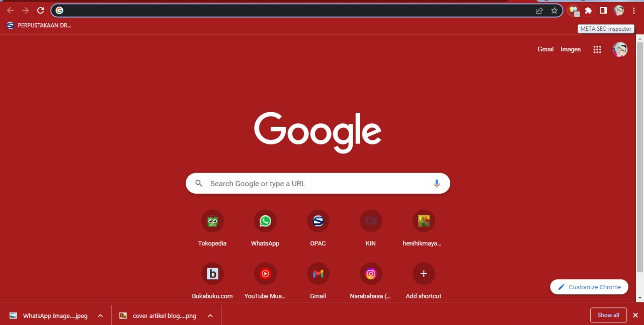
Task: Expand options for cover artikel blog png
Action: (210, 316)
